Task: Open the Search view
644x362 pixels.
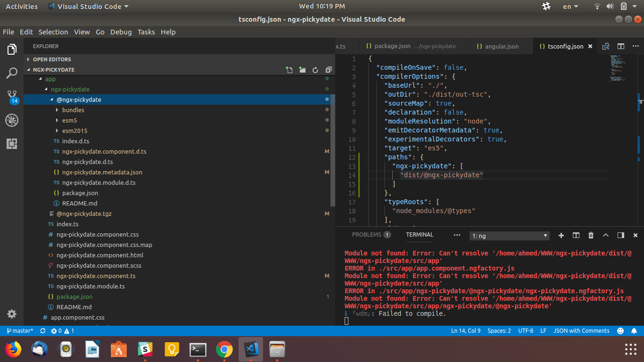Action: coord(12,73)
